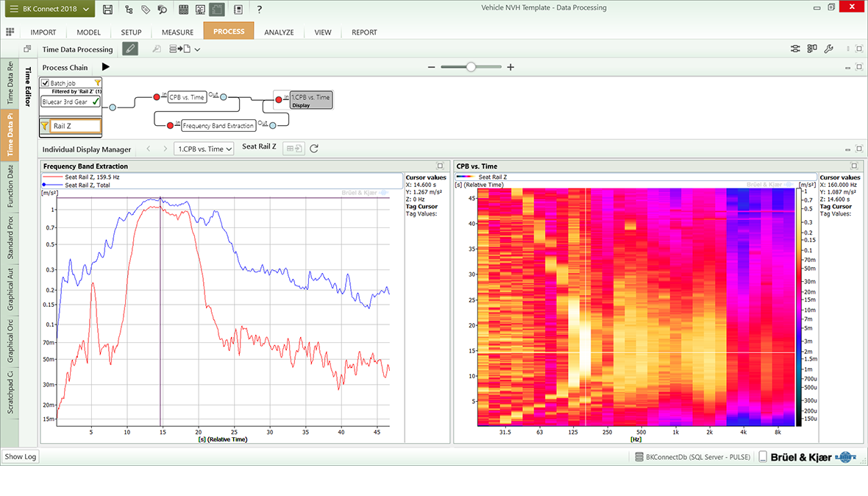Click the tag icon in top toolbar
The image size is (868, 496).
146,9
